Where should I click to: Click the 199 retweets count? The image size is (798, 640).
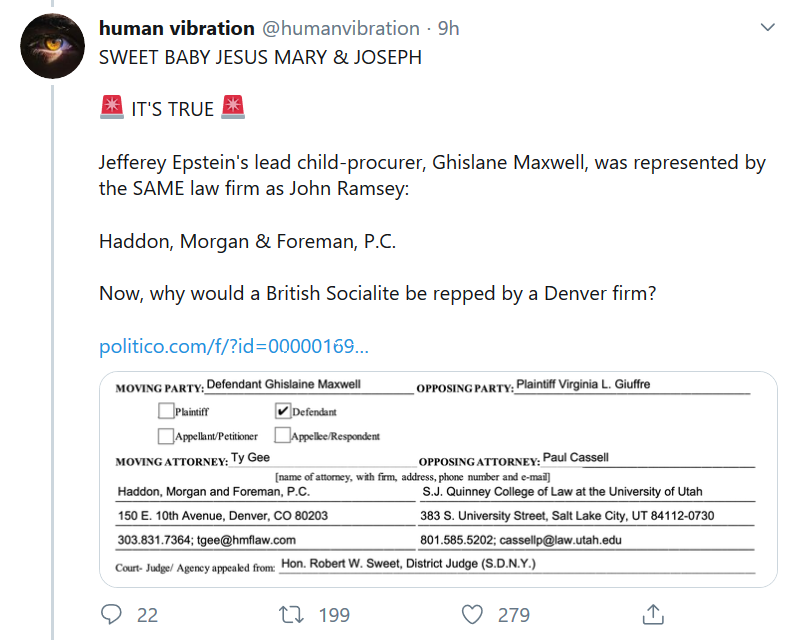[334, 615]
